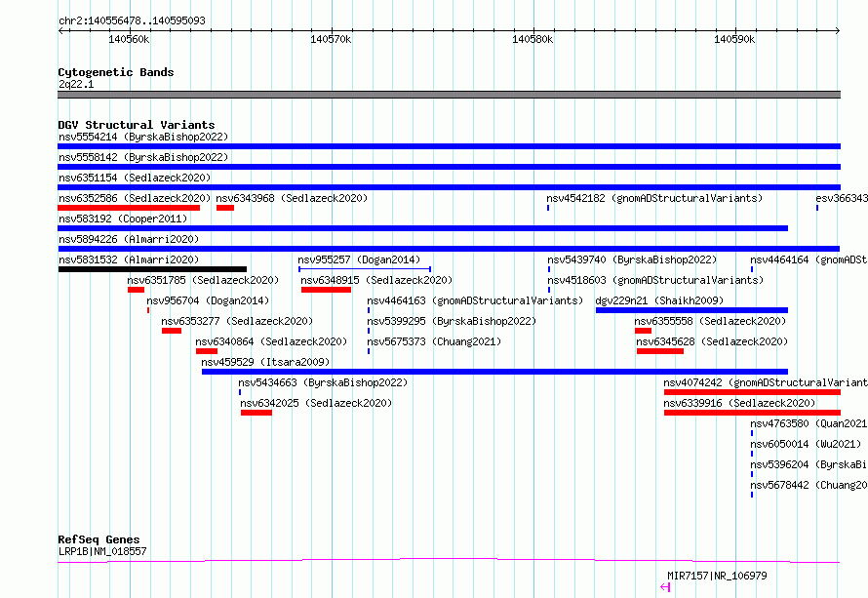The image size is (868, 598).
Task: Click the 140560k ruler tick label
Action: (129, 39)
